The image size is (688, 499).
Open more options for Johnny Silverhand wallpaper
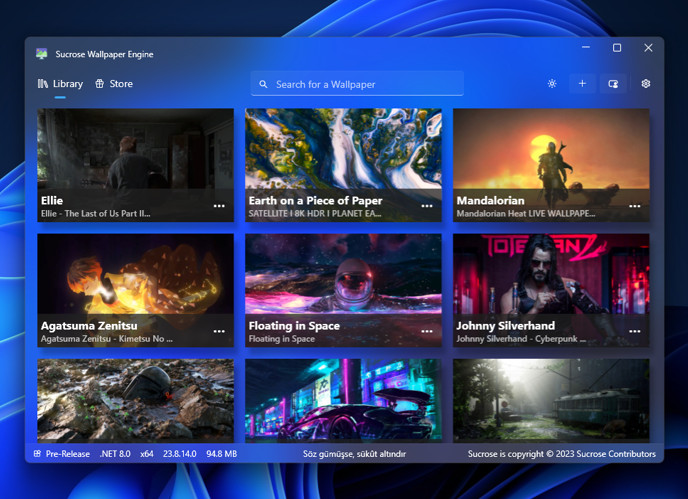click(x=634, y=331)
